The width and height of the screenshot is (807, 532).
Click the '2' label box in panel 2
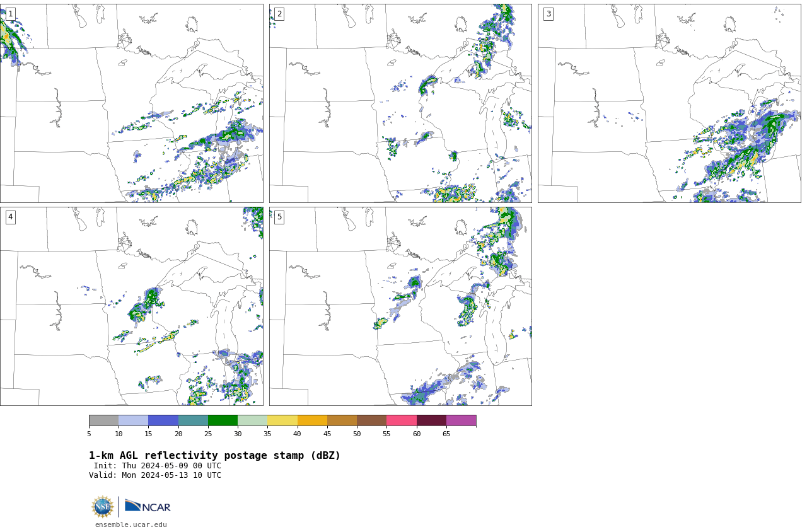pos(279,14)
